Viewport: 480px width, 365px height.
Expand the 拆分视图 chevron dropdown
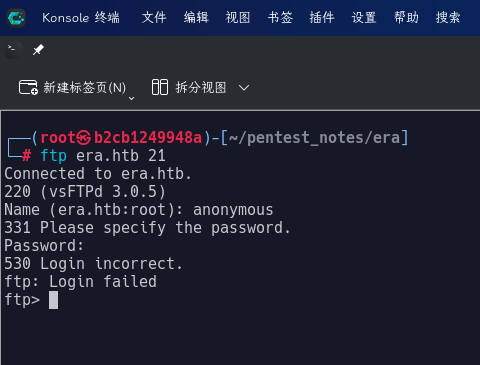click(x=244, y=88)
